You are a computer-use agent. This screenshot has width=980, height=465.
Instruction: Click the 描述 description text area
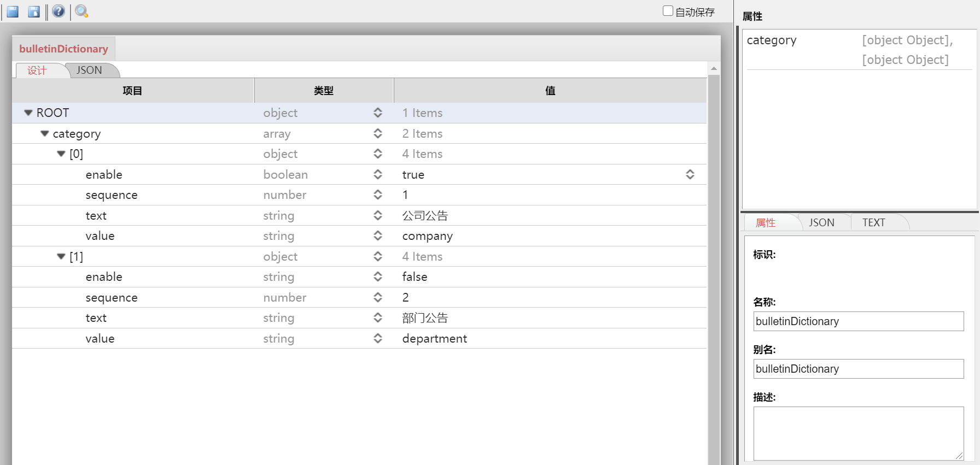pos(858,433)
